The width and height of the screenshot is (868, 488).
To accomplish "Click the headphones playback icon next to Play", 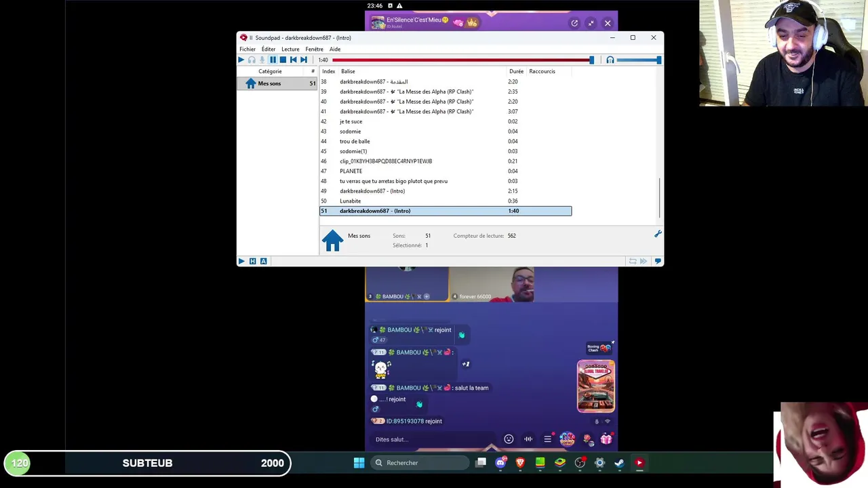I will pos(252,60).
